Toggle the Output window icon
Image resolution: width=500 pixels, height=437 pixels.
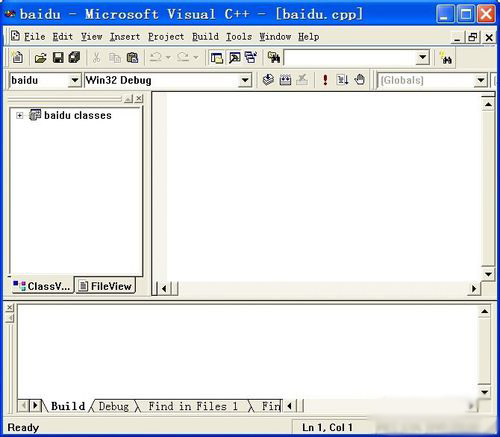(x=235, y=58)
